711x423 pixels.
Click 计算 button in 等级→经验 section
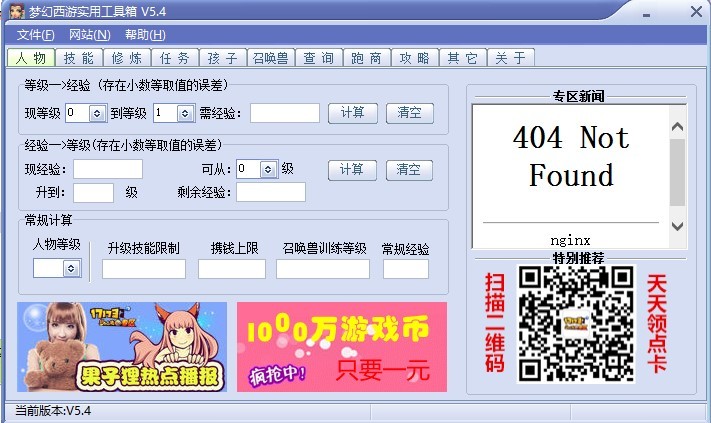pos(352,113)
